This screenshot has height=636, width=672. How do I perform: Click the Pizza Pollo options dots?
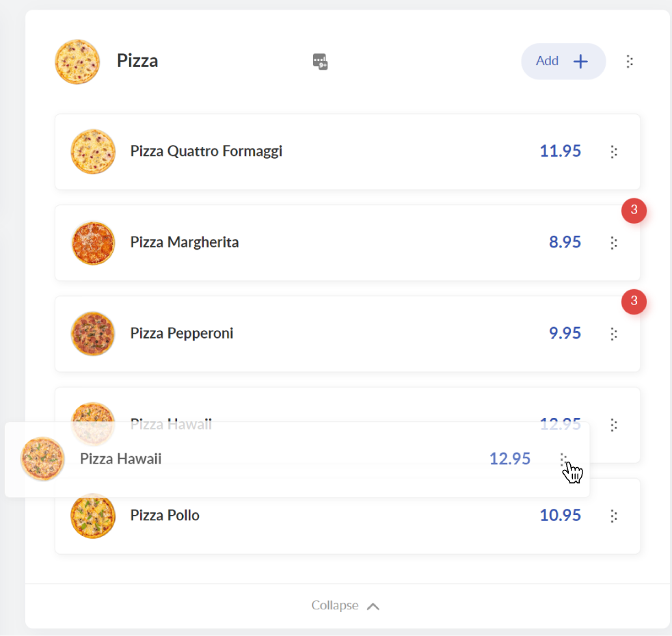tap(614, 516)
